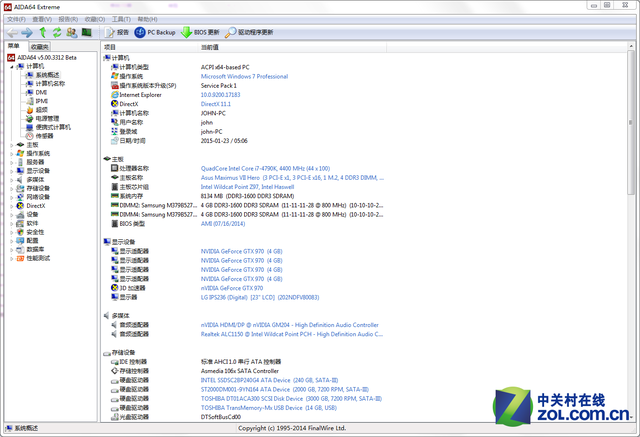Click the speaker icon beside 多媒体 header
Viewport: 640px width, 437px height.
pos(107,315)
